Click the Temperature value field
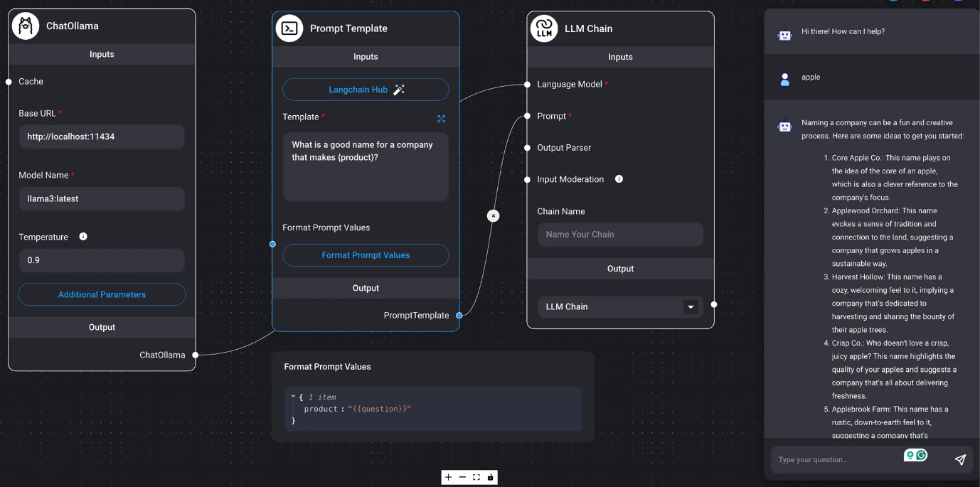980x487 pixels. pos(102,261)
